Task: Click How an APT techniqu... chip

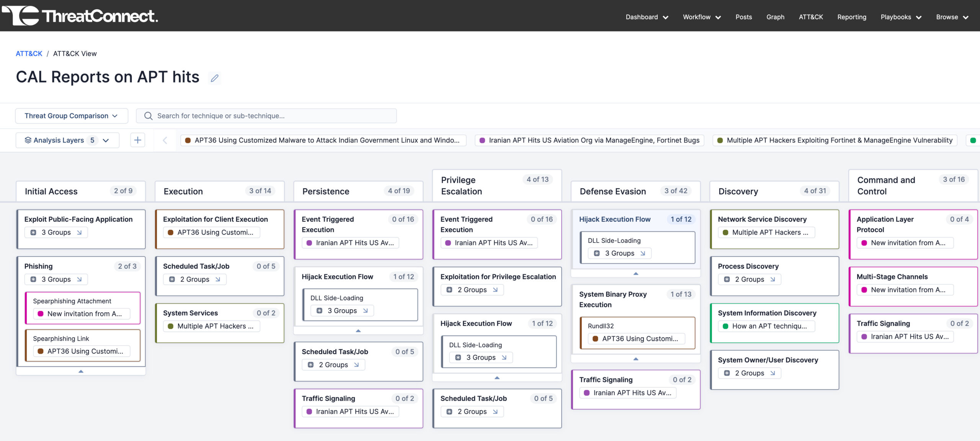Action: point(766,326)
